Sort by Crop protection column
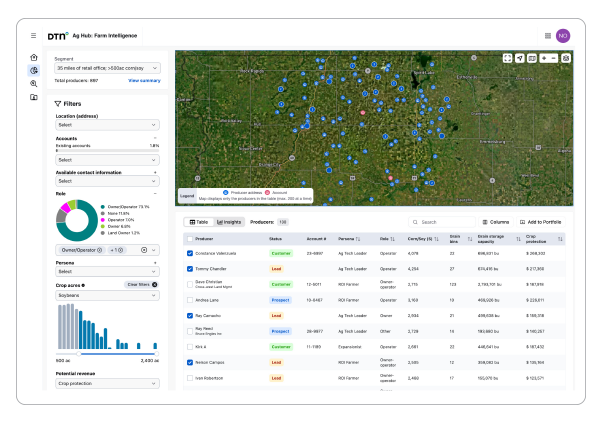This screenshot has height=424, width=602. pyautogui.click(x=560, y=239)
